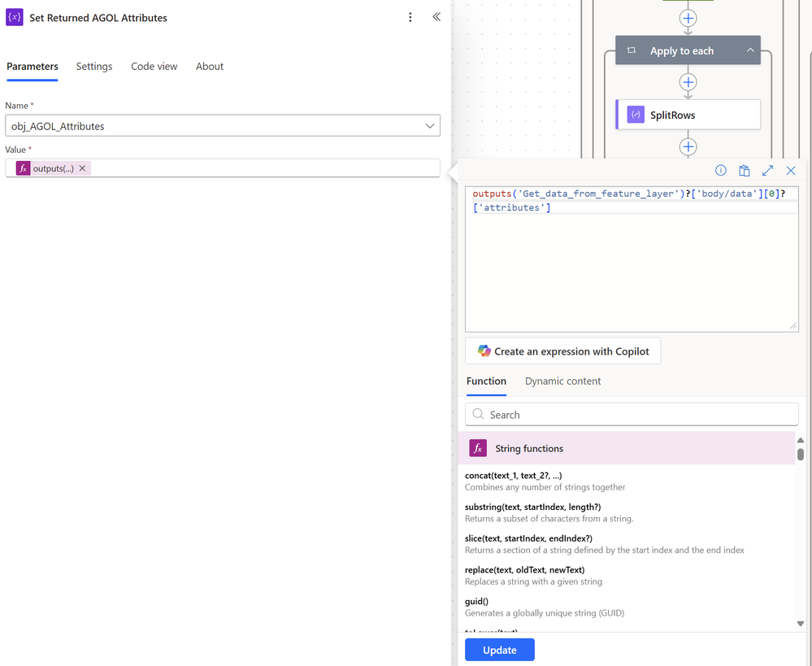Insert the slice(text, startIndex, endIndex?) function
The image size is (812, 666).
coord(528,538)
